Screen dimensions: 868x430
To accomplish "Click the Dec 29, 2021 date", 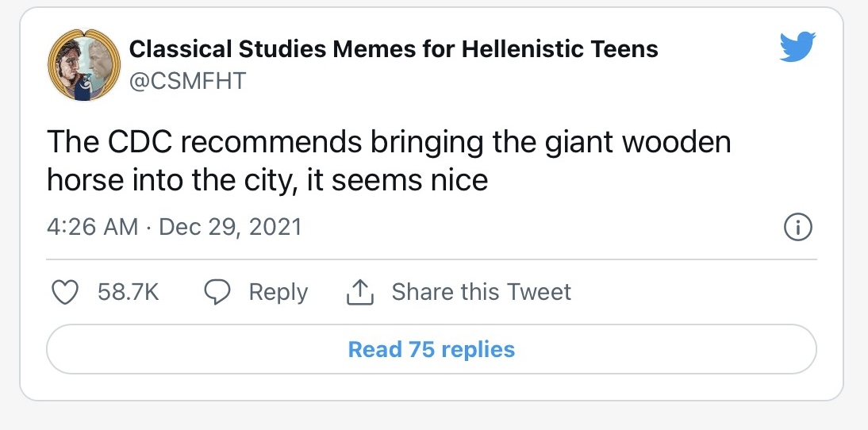I will [230, 227].
